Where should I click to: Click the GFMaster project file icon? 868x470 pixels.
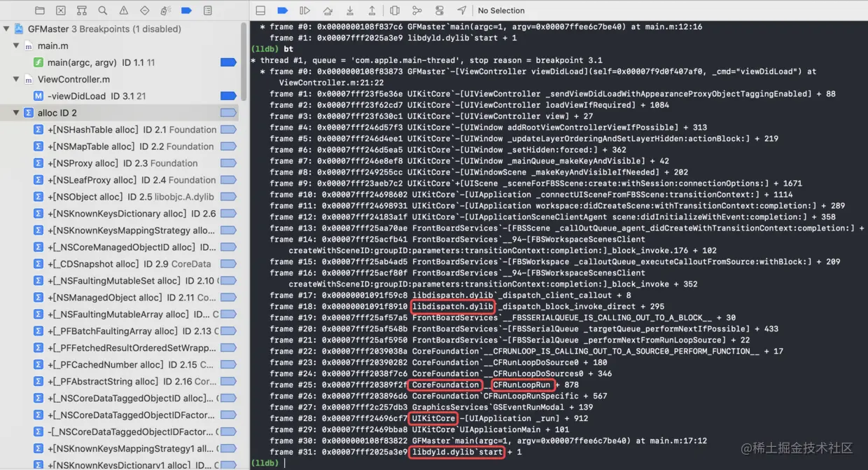18,29
